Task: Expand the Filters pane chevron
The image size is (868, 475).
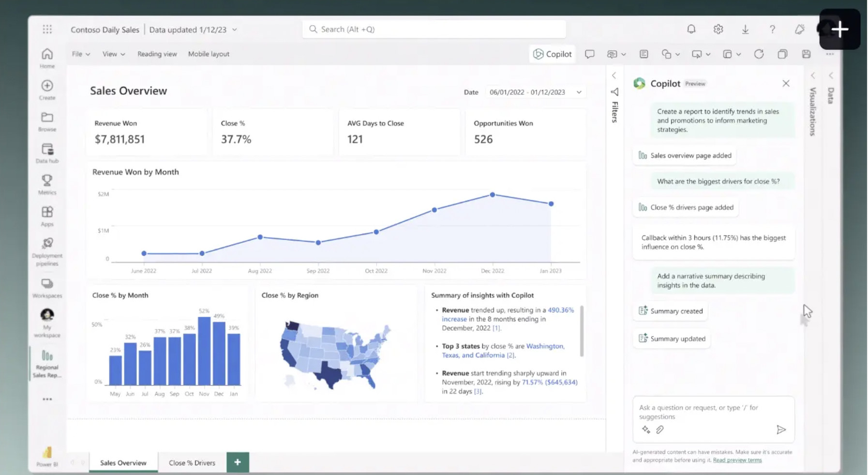Action: 614,76
